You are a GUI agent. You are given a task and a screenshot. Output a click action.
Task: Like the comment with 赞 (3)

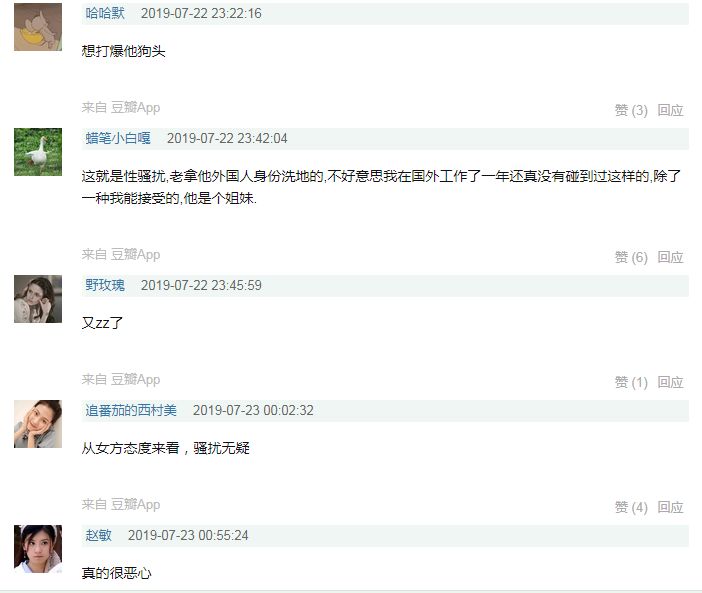click(631, 110)
